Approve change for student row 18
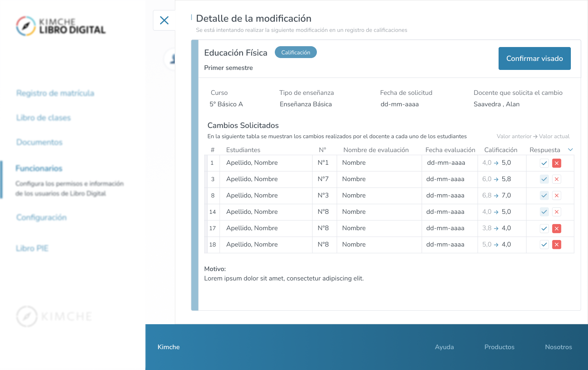Screen dimensions: 588x370 click(x=544, y=244)
